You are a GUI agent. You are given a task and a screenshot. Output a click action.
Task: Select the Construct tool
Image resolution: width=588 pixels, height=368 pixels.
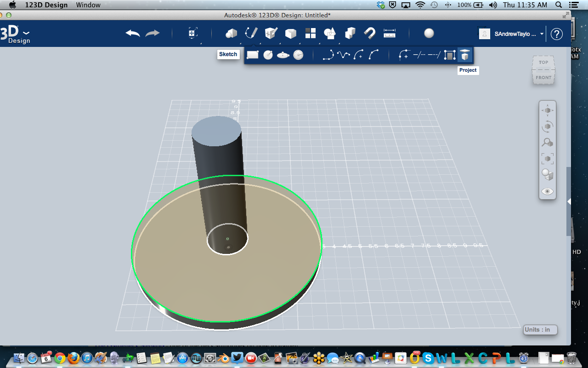271,33
